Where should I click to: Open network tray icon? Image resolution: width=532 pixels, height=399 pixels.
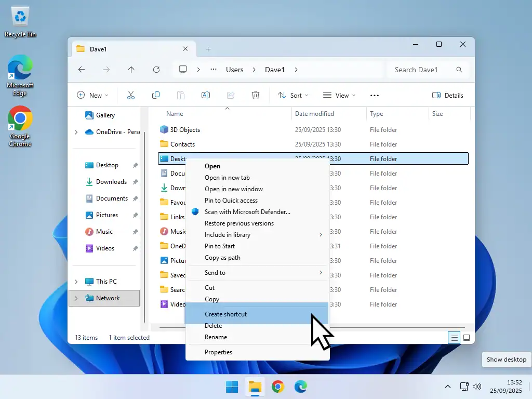click(464, 387)
